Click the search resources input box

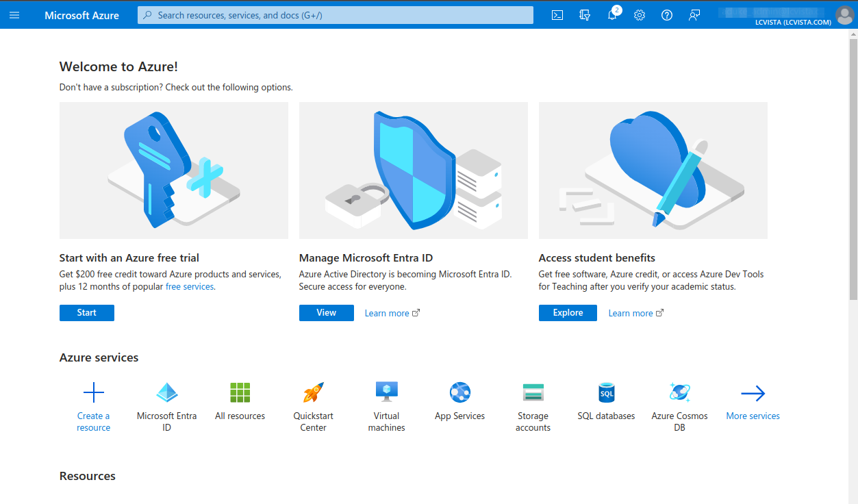click(336, 15)
